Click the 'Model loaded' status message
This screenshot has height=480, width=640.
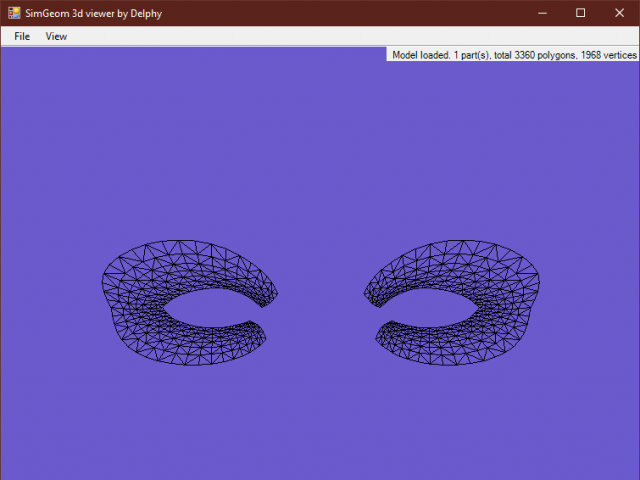click(421, 55)
